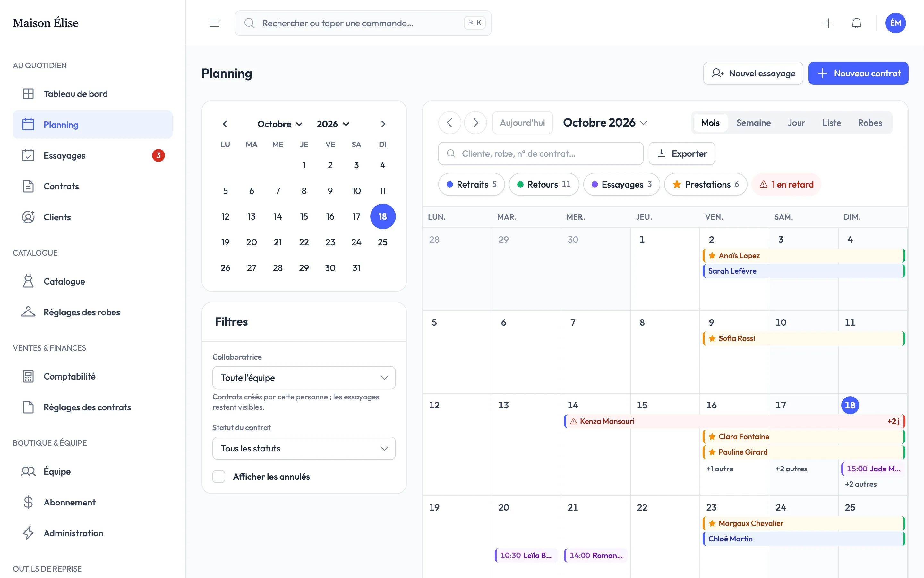
Task: Open the 2026 year dropdown
Action: (333, 124)
